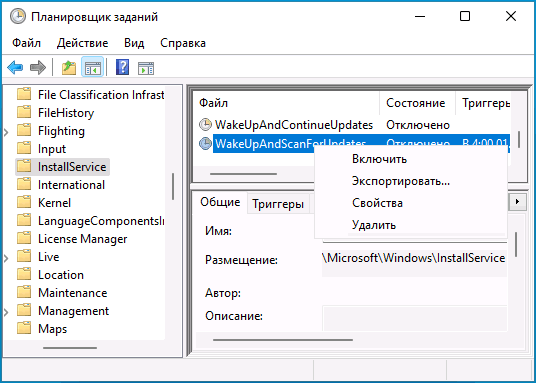Choose Экспортировать... in the context menu

coord(411,181)
